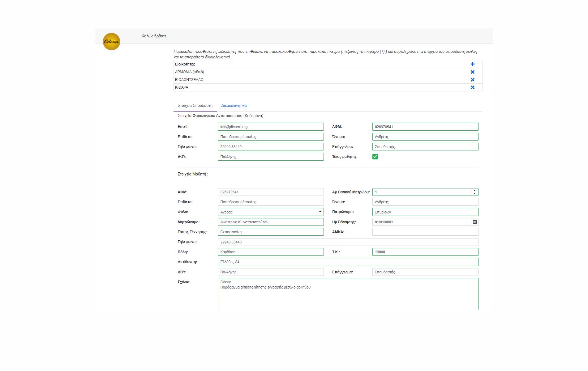The image size is (588, 371).
Task: Expand the Φύλο dropdown arrow
Action: (x=320, y=212)
